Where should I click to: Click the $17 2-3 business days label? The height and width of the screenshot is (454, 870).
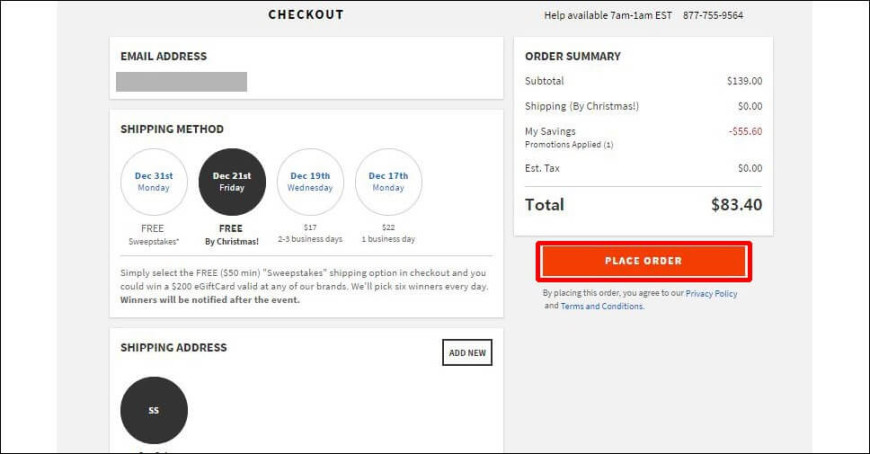tap(310, 233)
